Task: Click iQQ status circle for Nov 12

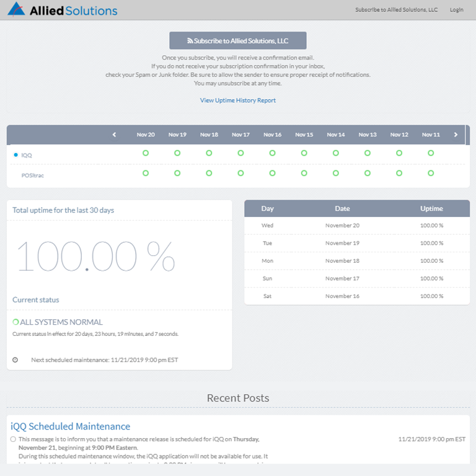Action: point(399,153)
